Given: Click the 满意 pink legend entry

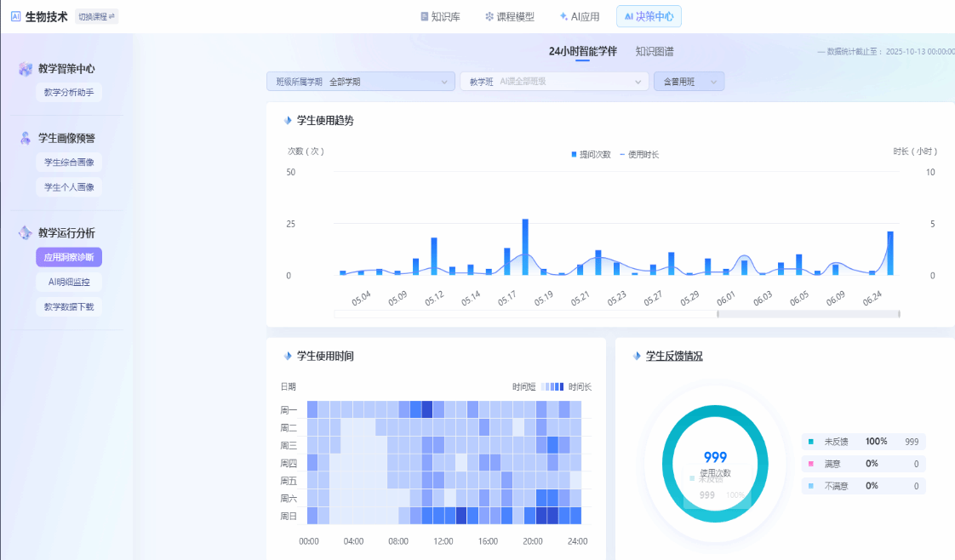Looking at the screenshot, I should (x=832, y=464).
